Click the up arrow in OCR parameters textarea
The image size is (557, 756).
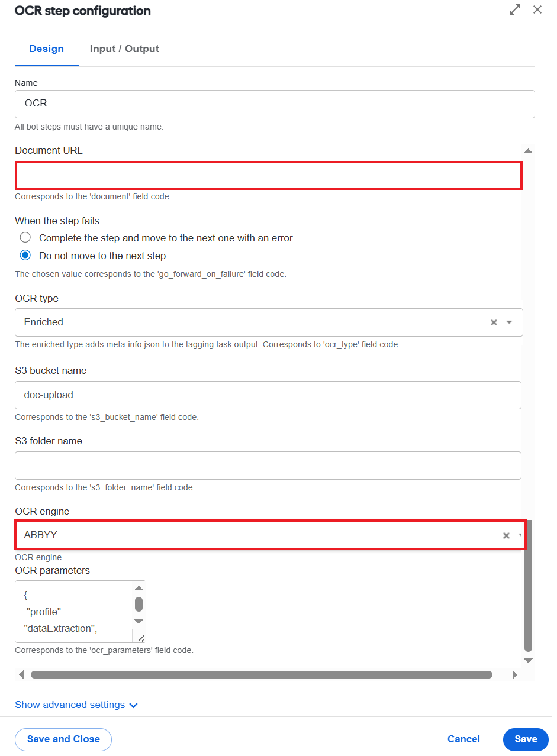tap(139, 588)
